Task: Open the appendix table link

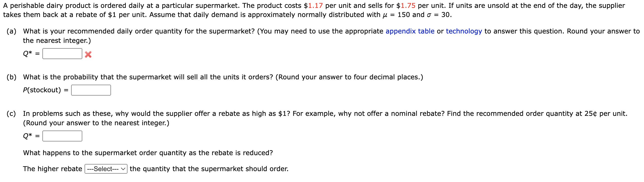Action: (410, 31)
